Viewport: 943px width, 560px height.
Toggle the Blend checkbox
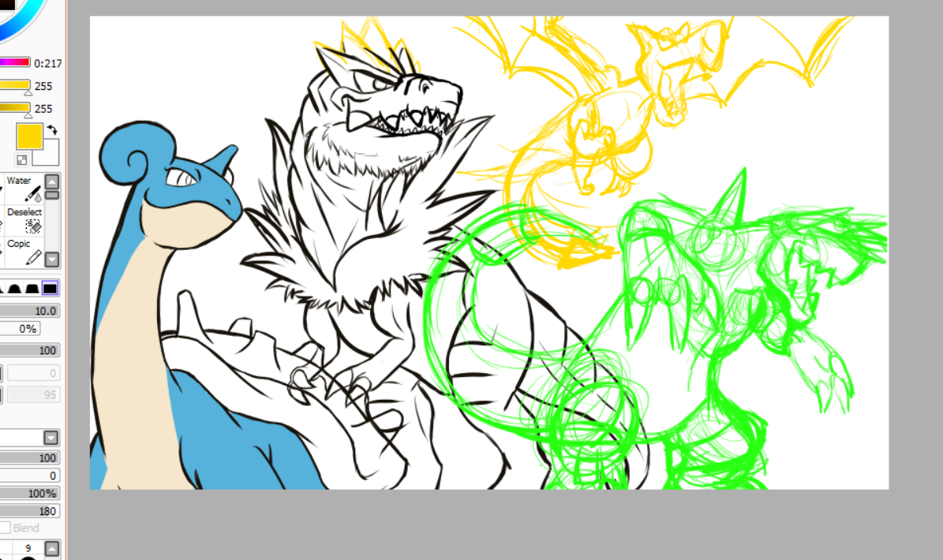pos(6,528)
